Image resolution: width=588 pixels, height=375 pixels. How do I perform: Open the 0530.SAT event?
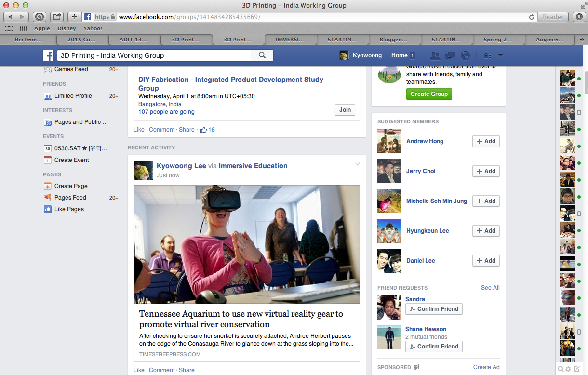click(x=80, y=148)
